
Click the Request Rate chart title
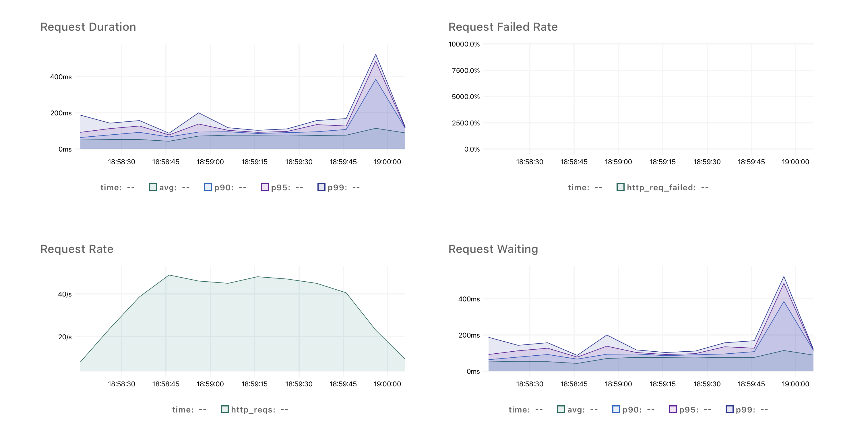[x=77, y=249]
